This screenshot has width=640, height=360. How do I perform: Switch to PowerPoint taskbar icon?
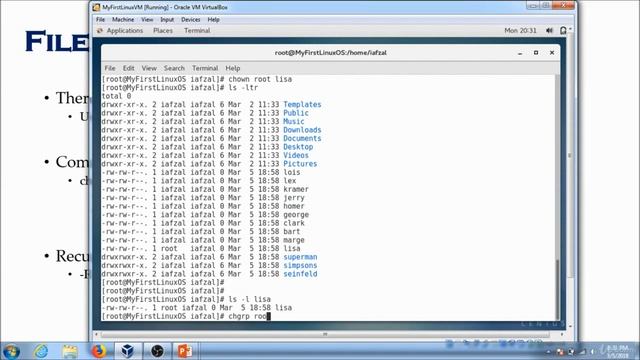(x=185, y=351)
